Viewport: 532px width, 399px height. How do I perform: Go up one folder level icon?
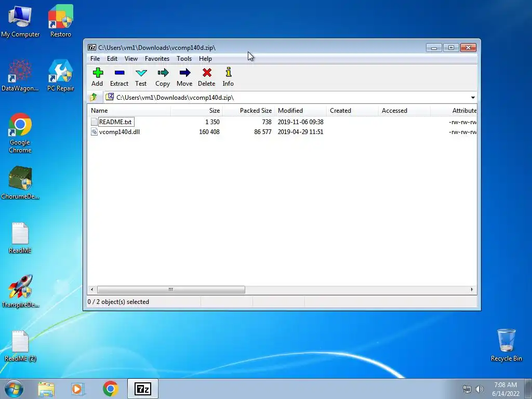(x=94, y=97)
